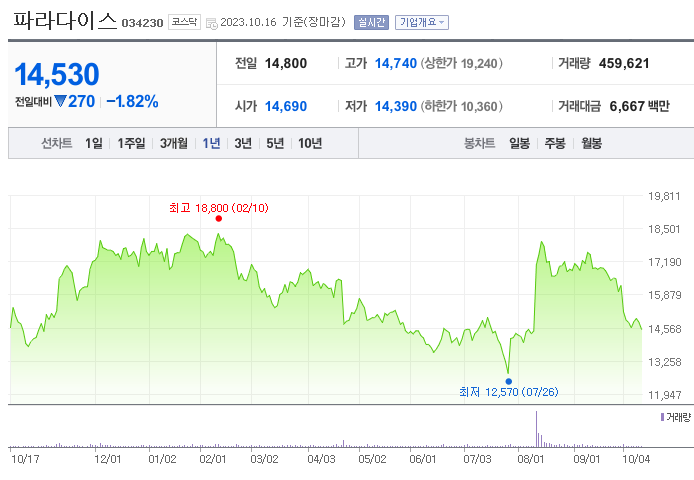The image size is (694, 480).
Task: Click the 하한가 10,360 text
Action: 461,106
